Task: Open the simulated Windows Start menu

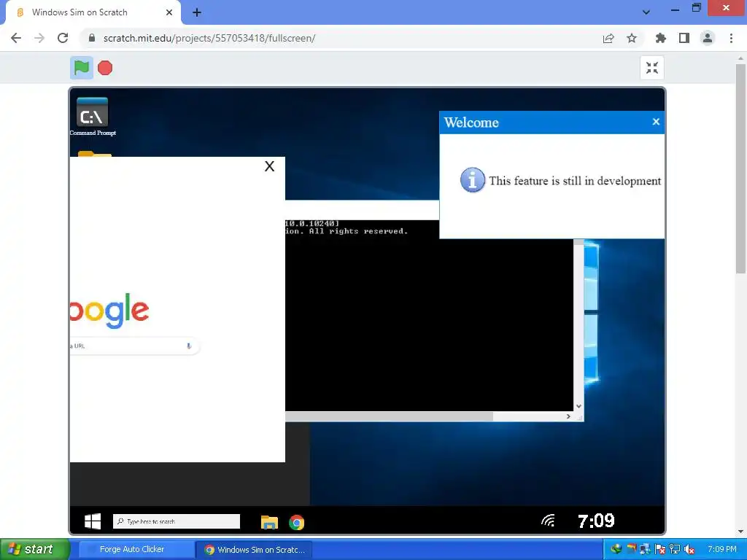Action: click(93, 521)
